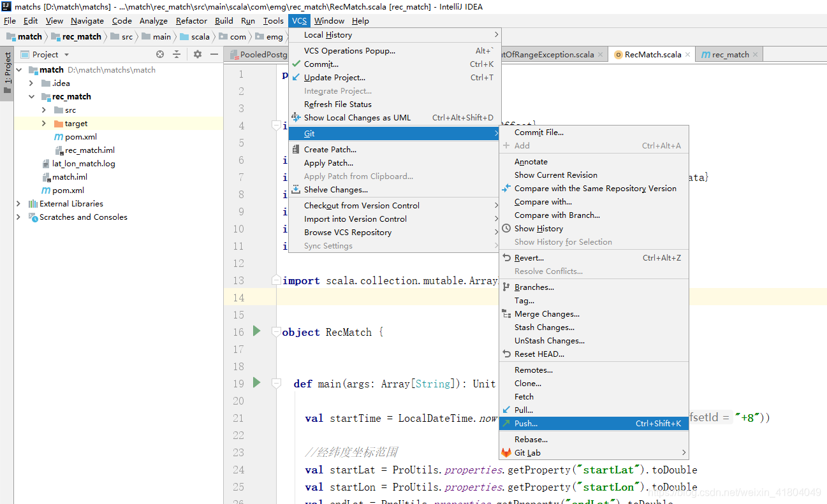Toggle code fold at object RecMatch line
Image resolution: width=827 pixels, height=504 pixels.
[276, 332]
